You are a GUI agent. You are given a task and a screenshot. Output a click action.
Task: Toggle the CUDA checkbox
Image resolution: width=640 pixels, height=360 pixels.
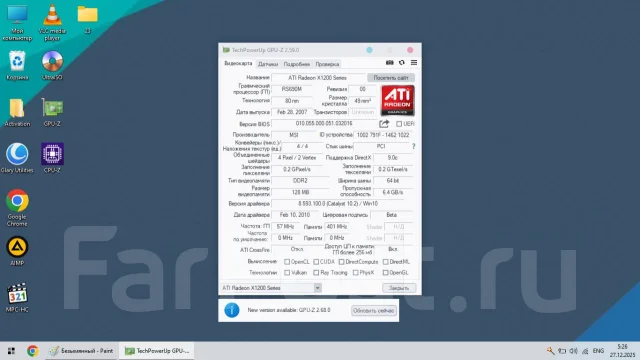(316, 262)
